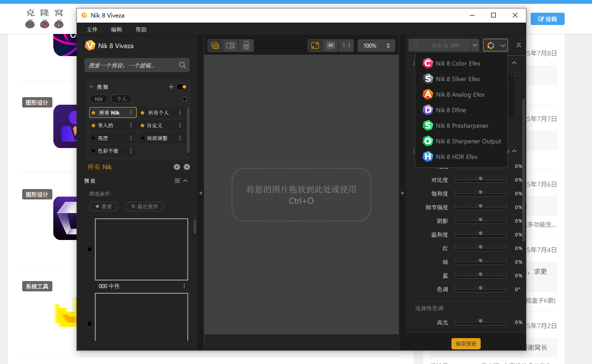Click the 投稿 button on the webpage
The width and height of the screenshot is (592, 364).
(547, 19)
